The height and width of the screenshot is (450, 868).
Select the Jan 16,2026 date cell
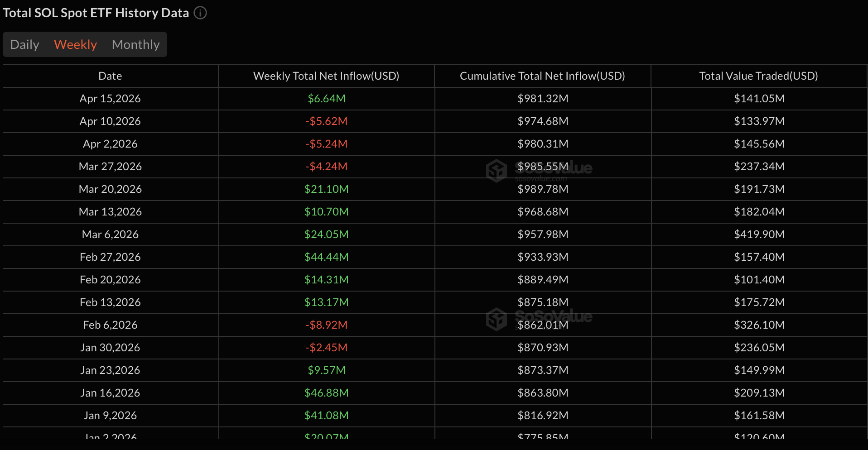pos(110,393)
